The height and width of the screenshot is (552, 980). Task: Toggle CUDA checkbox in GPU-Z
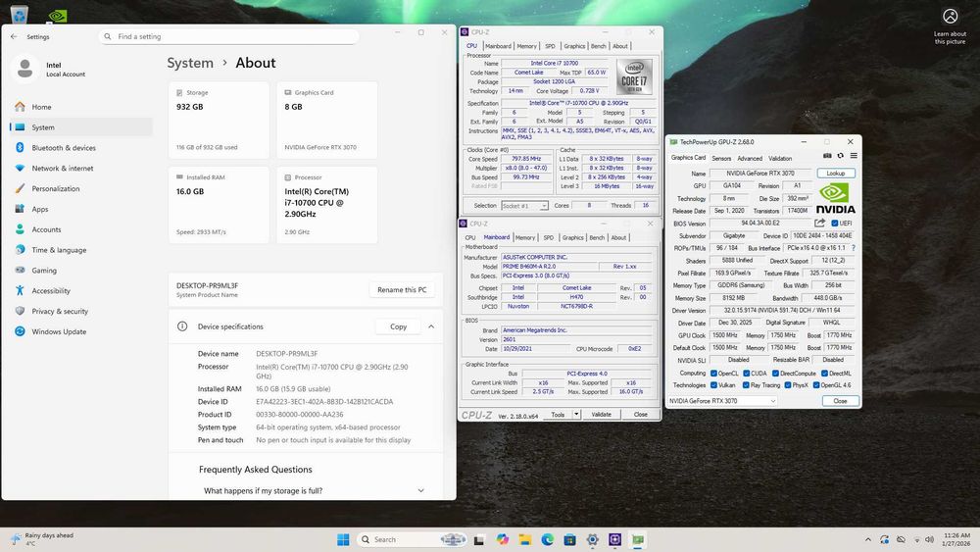point(746,374)
